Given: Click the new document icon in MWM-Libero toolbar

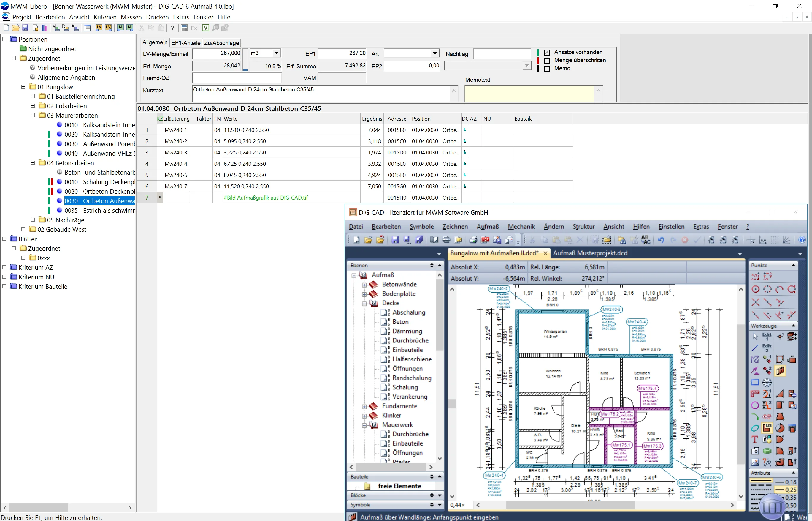Looking at the screenshot, I should point(7,28).
